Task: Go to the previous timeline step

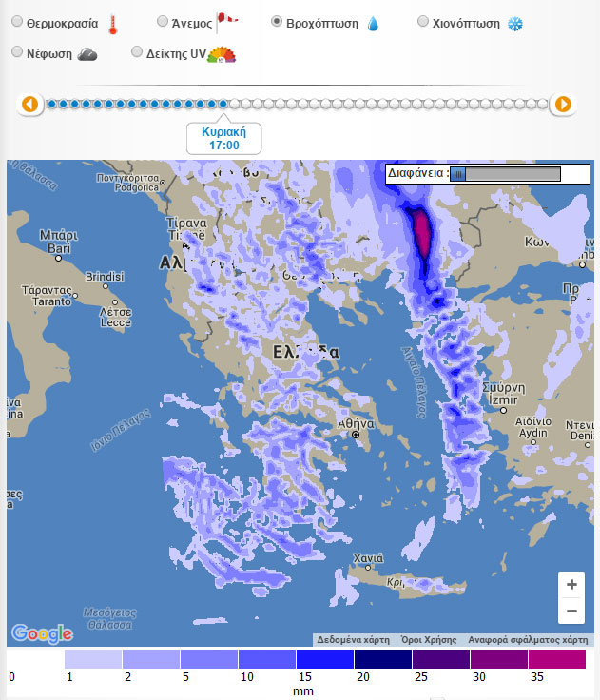Action: [x=30, y=104]
